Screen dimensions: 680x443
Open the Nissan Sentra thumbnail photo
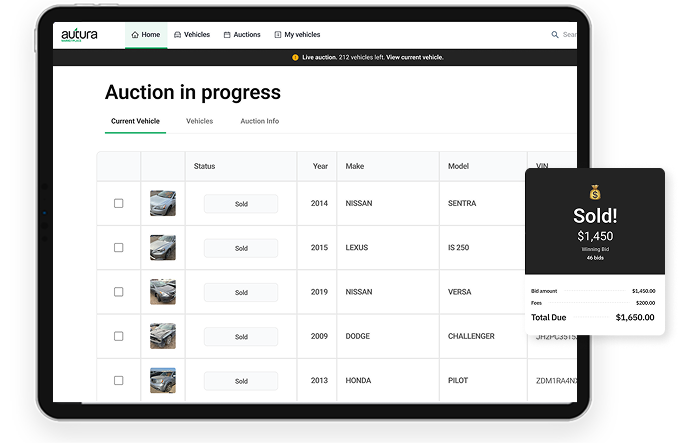pyautogui.click(x=163, y=203)
